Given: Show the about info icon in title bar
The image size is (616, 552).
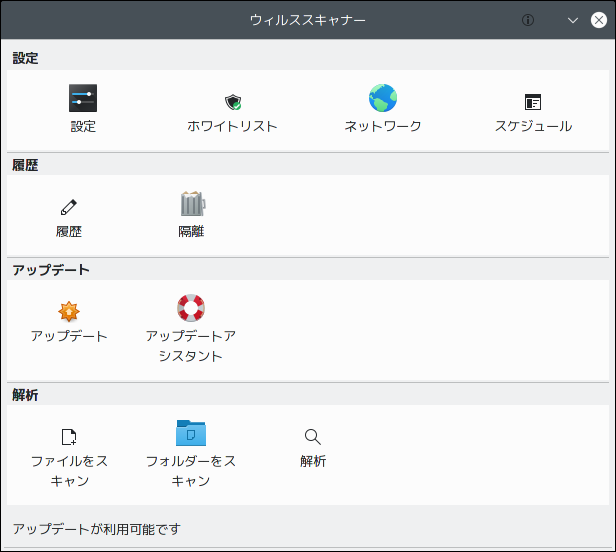Looking at the screenshot, I should 528,20.
